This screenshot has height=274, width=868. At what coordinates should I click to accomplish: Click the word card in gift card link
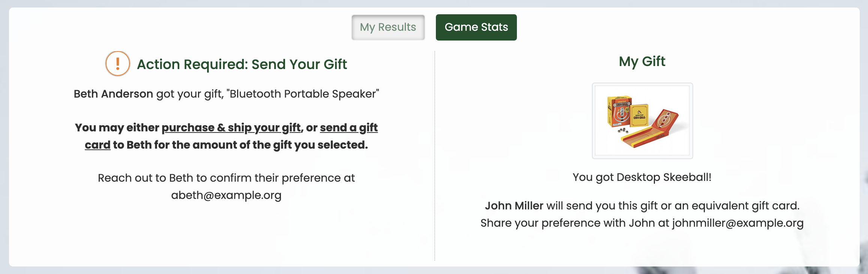98,145
